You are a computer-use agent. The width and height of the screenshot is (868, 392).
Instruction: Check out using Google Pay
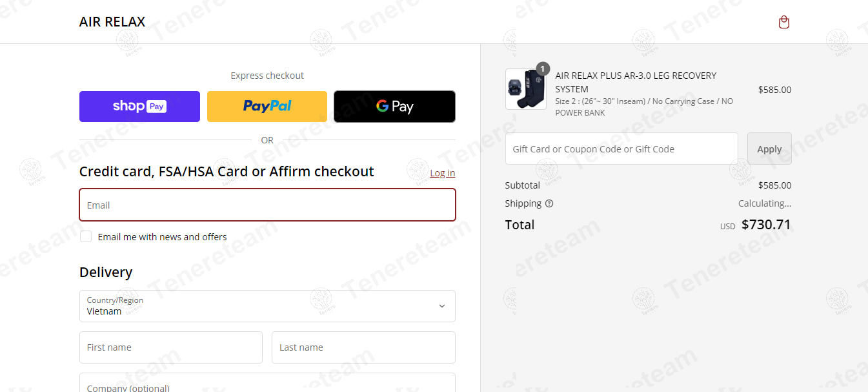[394, 107]
